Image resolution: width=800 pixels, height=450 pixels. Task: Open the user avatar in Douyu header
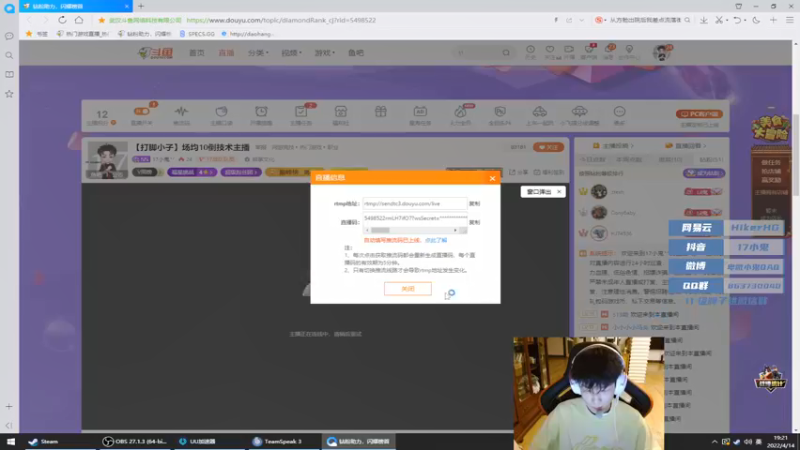click(662, 52)
